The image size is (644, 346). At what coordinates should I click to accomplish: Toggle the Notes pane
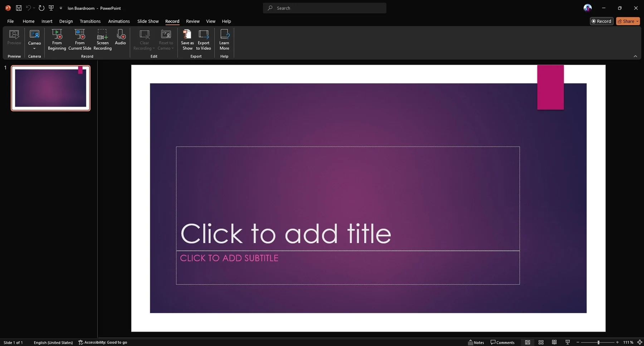476,342
